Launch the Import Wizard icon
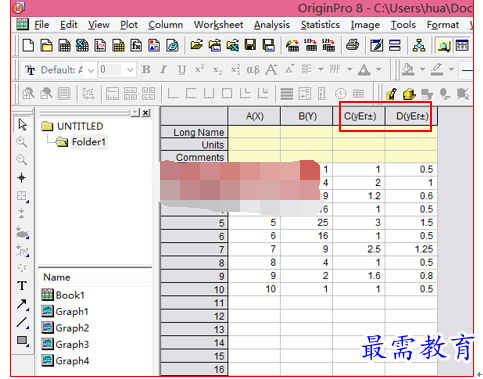 [x=292, y=45]
